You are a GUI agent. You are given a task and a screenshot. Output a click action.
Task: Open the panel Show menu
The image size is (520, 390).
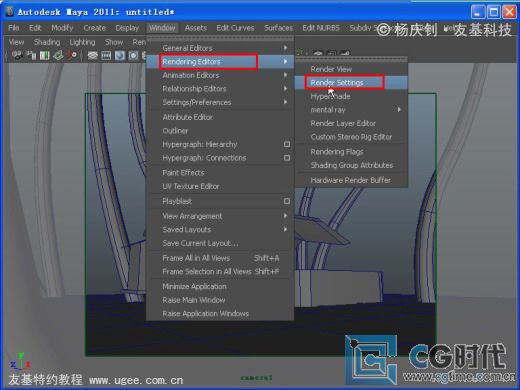tap(114, 42)
